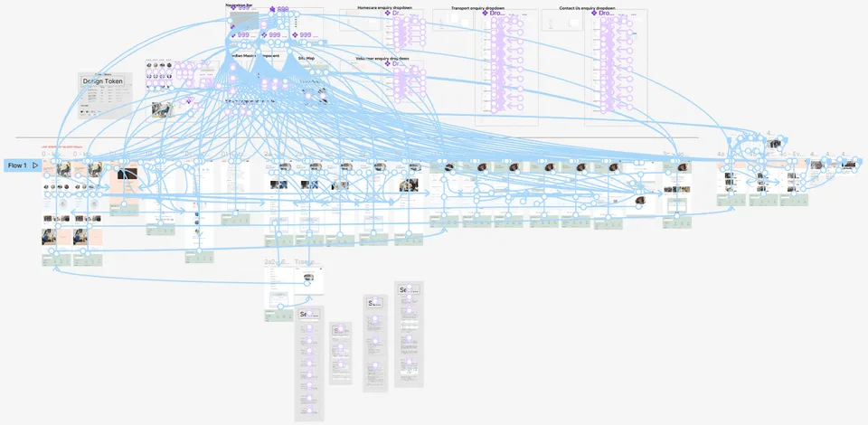Image resolution: width=868 pixels, height=425 pixels.
Task: Select the frame label starting with Trans
Action: [307, 261]
